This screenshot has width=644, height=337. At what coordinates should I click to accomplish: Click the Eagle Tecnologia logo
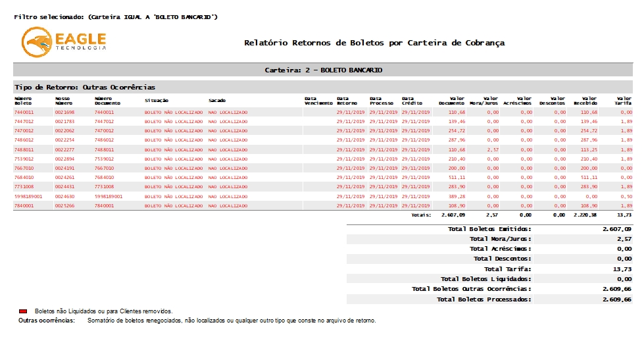pyautogui.click(x=64, y=41)
